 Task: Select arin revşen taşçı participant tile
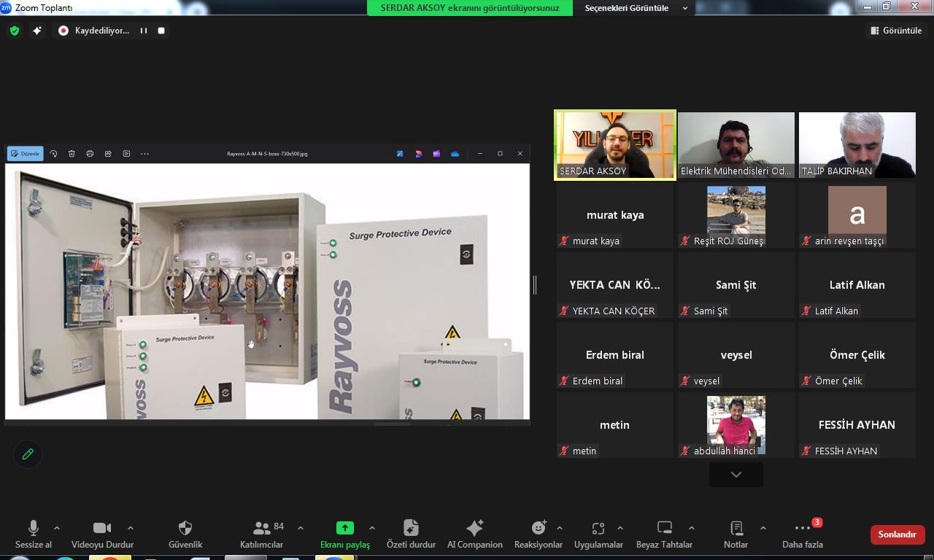[x=857, y=215]
